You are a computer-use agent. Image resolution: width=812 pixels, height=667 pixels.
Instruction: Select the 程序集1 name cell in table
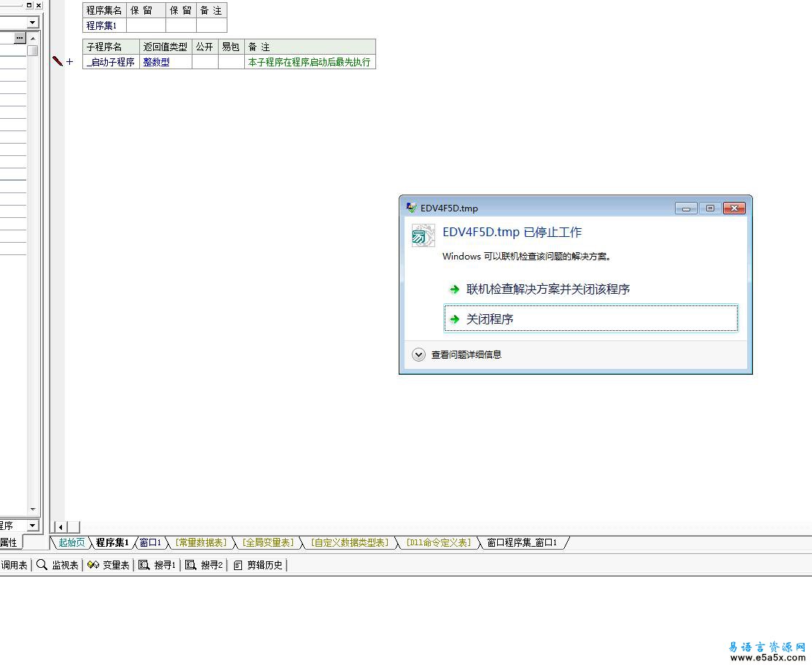click(x=104, y=26)
